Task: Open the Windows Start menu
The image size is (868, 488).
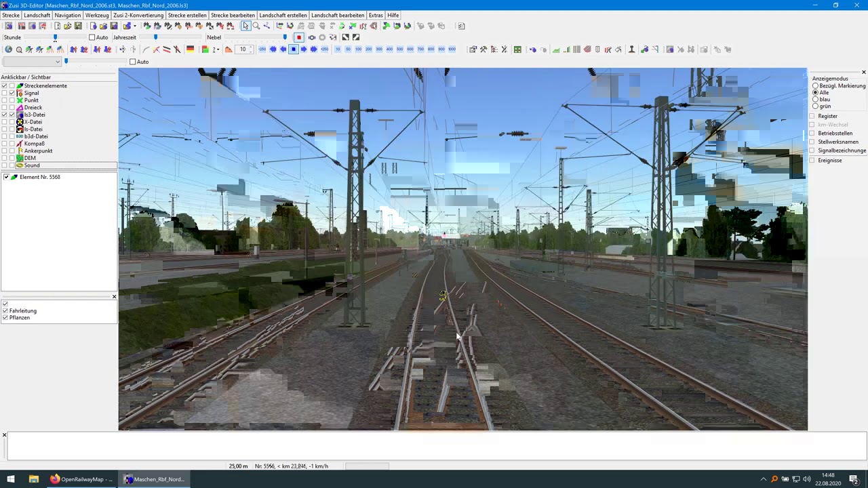Action: 11,479
